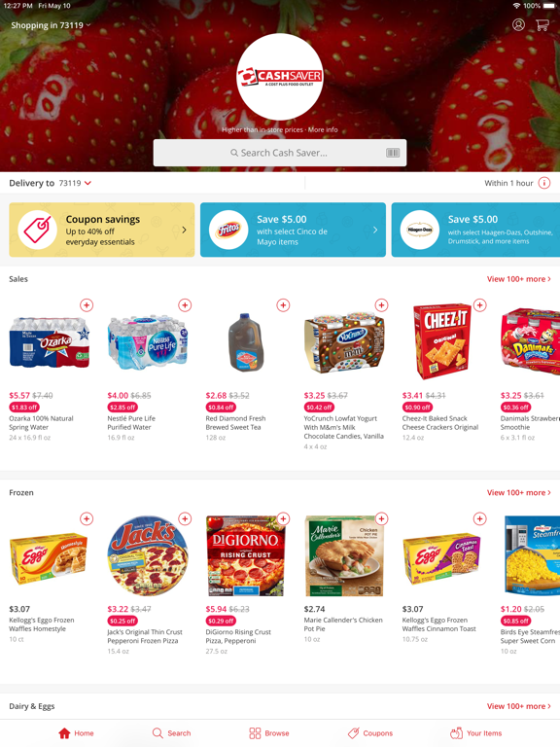View 100+ more Sales items
The height and width of the screenshot is (747, 560).
click(x=518, y=279)
